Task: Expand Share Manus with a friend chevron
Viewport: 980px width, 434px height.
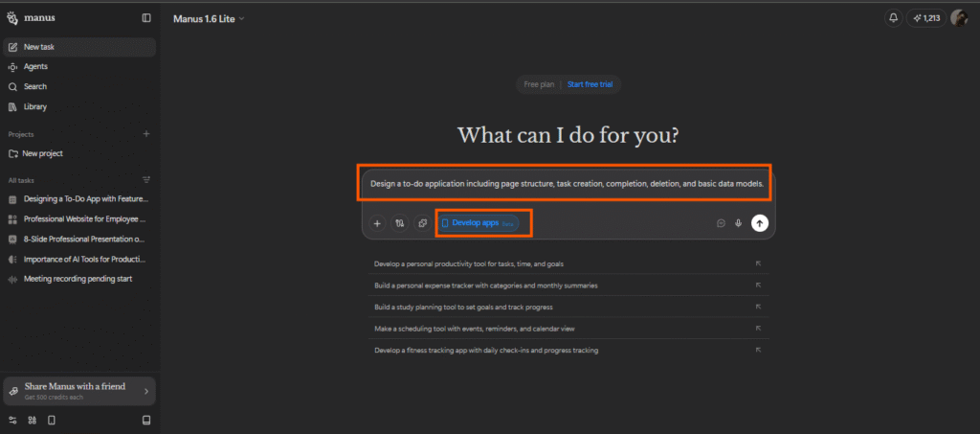Action: tap(145, 391)
